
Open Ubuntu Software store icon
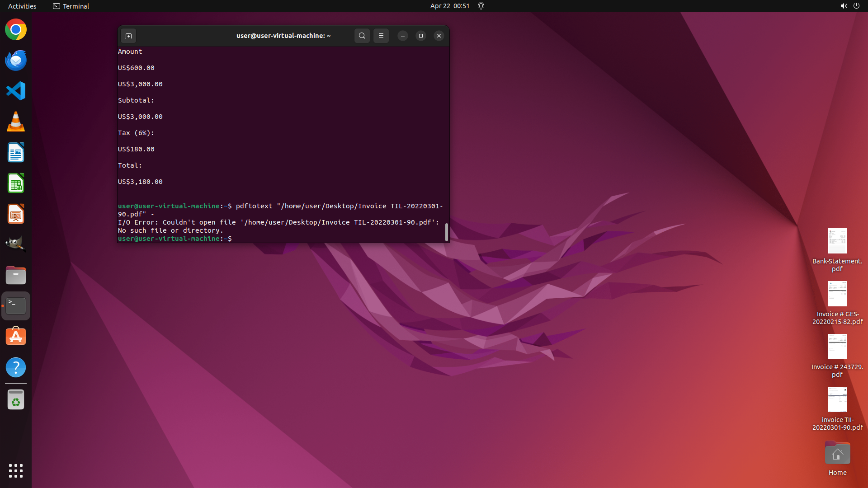16,337
